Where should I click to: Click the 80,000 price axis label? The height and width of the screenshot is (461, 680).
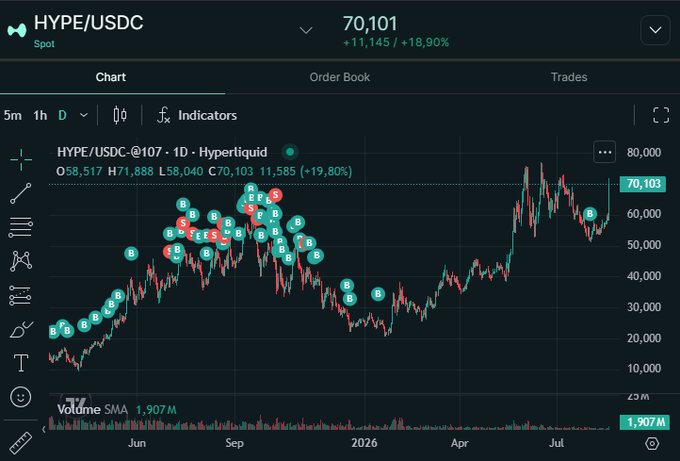coord(644,153)
